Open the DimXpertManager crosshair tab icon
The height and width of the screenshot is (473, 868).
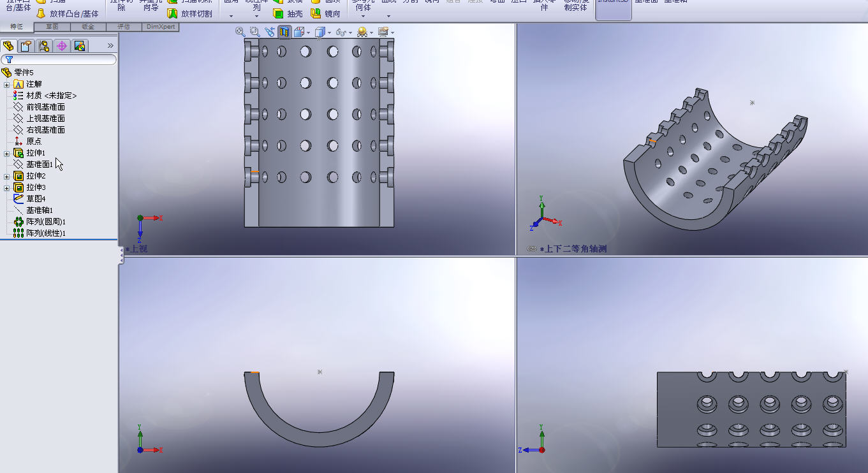pyautogui.click(x=61, y=46)
